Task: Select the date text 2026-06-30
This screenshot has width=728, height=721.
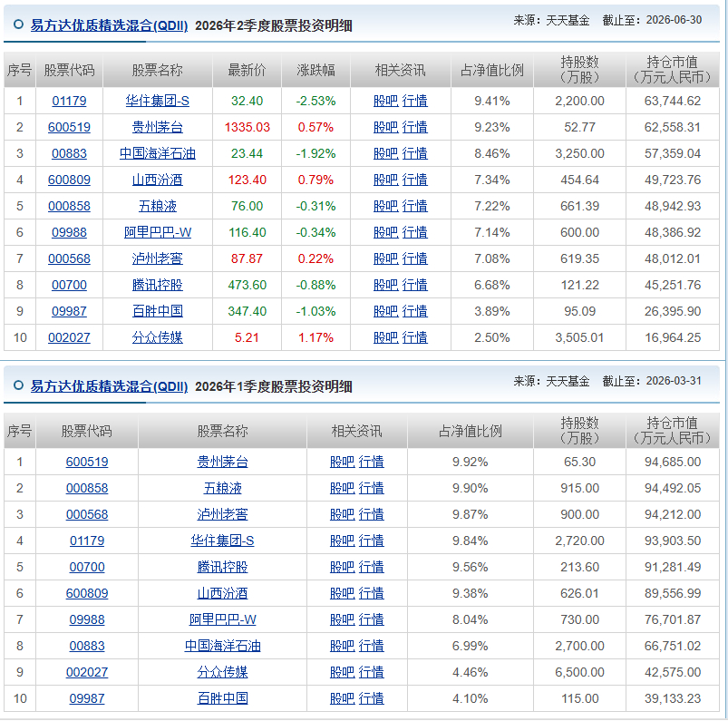Action: (x=674, y=20)
